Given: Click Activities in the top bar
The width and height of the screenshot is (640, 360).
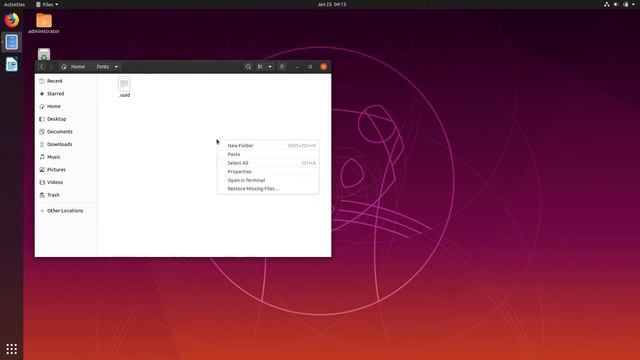Looking at the screenshot, I should pyautogui.click(x=14, y=4).
